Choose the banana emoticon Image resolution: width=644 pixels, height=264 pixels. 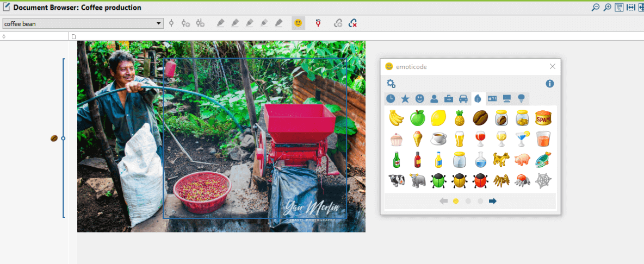(397, 118)
